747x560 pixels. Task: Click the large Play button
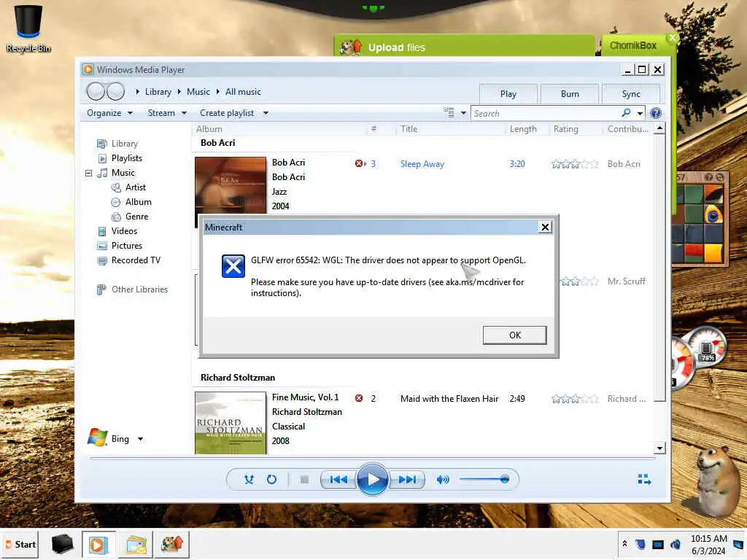373,479
